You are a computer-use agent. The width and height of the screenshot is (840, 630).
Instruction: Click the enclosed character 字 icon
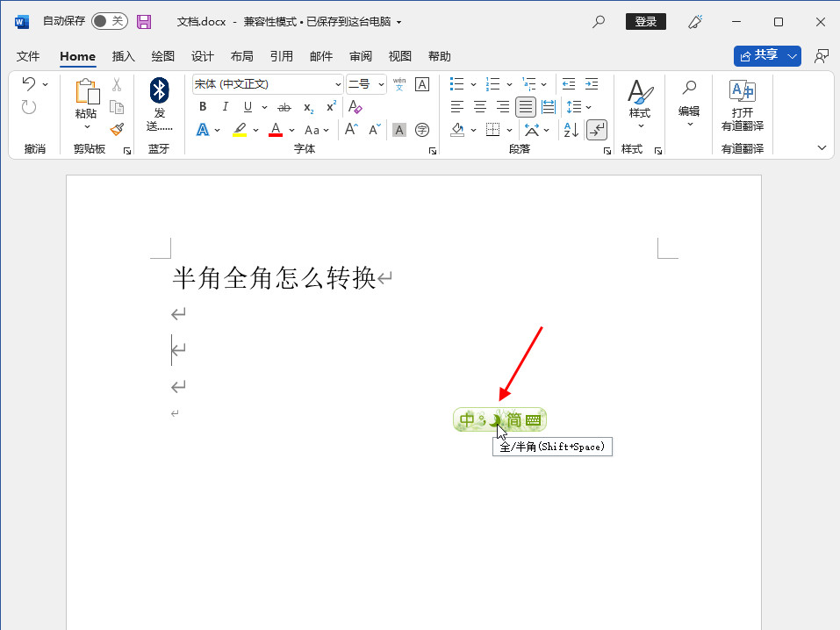pyautogui.click(x=422, y=130)
